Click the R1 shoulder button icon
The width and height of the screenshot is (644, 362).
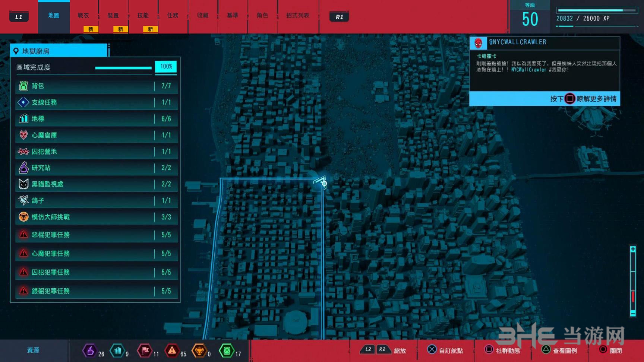339,17
